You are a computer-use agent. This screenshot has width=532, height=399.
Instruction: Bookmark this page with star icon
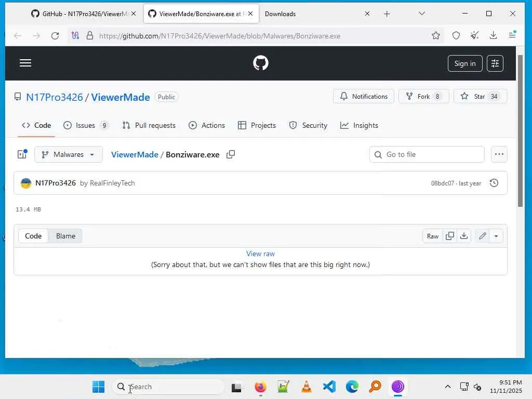tap(436, 36)
